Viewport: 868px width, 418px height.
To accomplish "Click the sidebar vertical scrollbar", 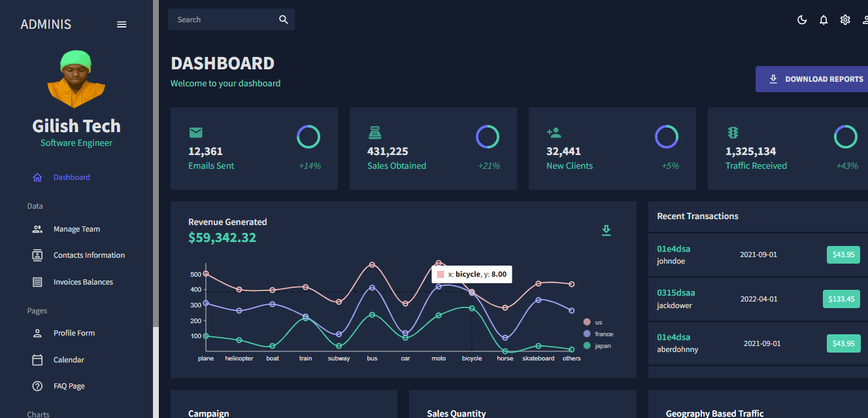I will pyautogui.click(x=156, y=164).
